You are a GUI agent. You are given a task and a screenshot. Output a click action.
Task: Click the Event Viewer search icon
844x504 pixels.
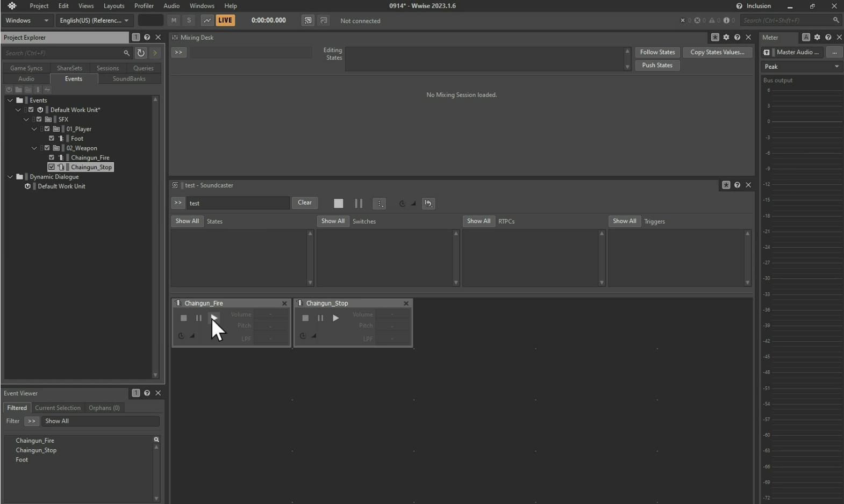coord(156,440)
